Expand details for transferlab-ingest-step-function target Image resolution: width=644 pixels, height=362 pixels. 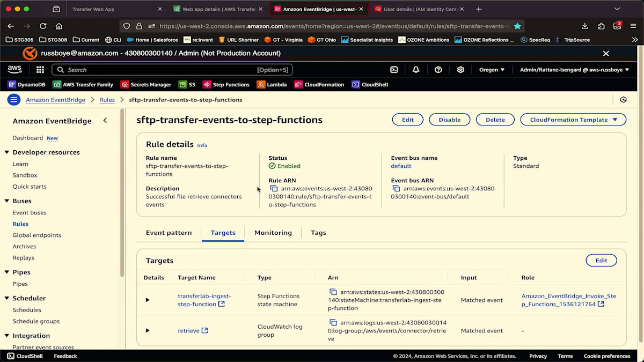[148, 300]
